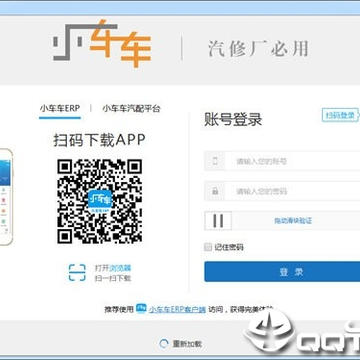This screenshot has width=360, height=360.
Task: Click the password input field
Action: pos(282,191)
